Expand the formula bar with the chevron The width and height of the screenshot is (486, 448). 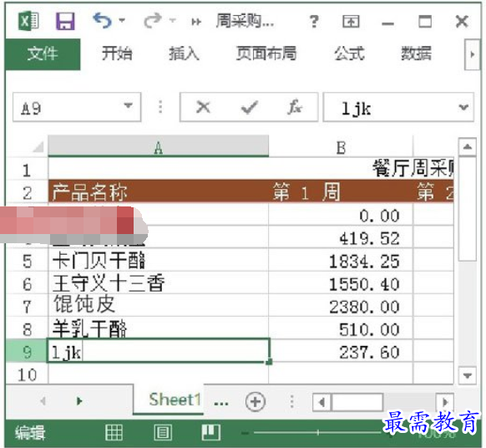[463, 107]
